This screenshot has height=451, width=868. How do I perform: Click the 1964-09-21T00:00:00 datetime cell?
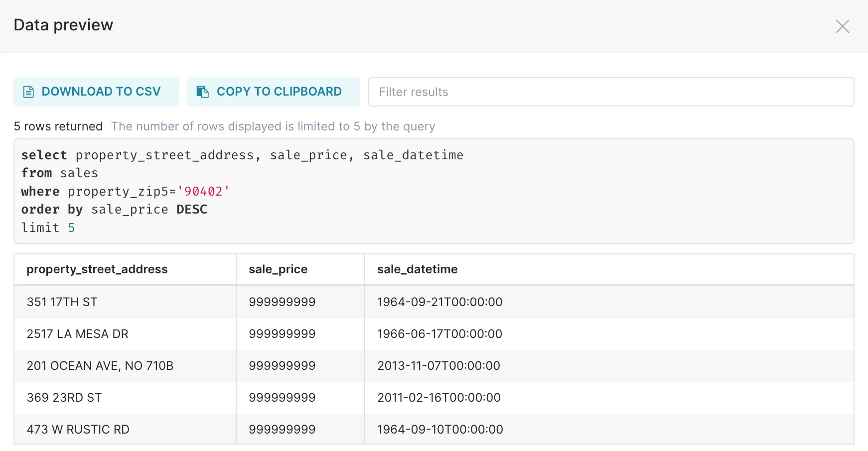(x=439, y=302)
